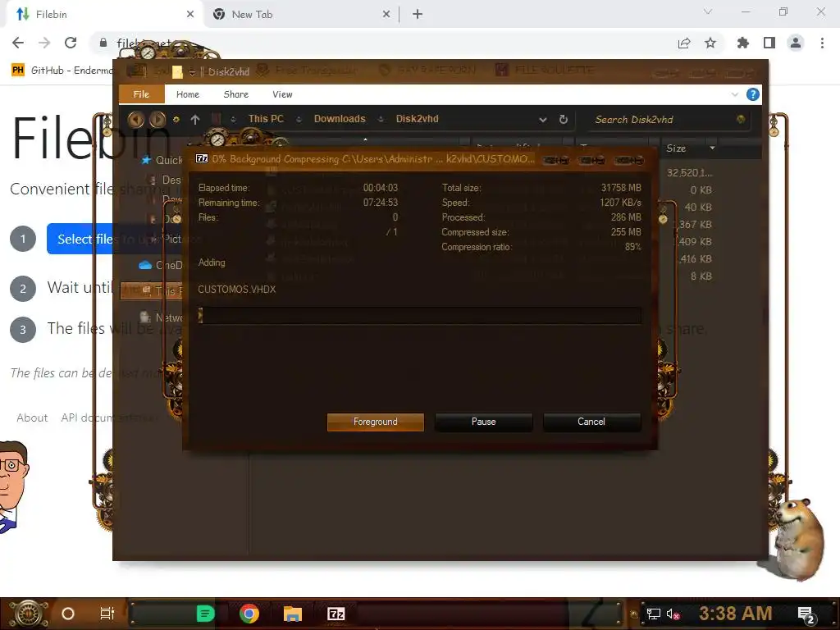
Task: Refresh the Disk2vhd folder view
Action: 563,120
